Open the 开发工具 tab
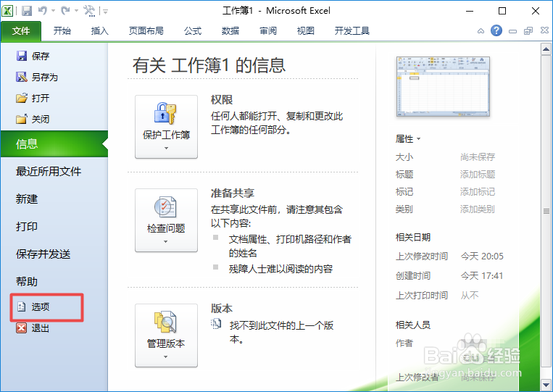 coord(352,31)
